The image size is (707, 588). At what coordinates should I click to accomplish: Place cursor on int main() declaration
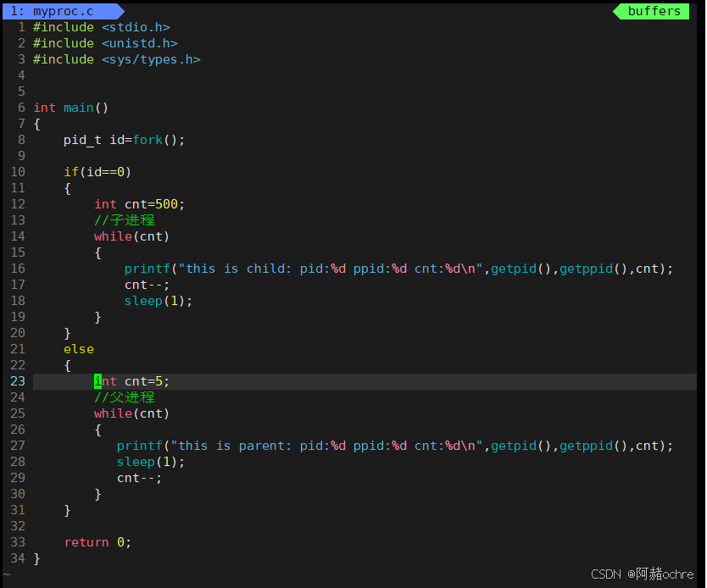click(x=71, y=108)
